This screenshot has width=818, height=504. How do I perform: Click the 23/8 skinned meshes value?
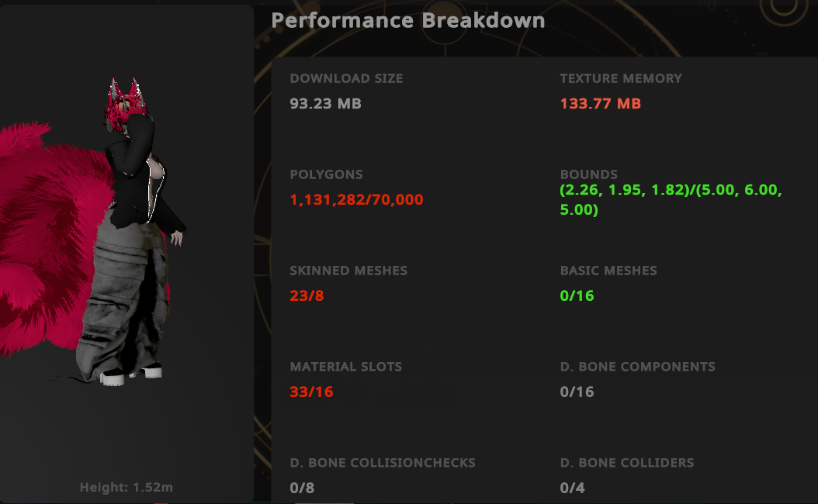(x=307, y=295)
